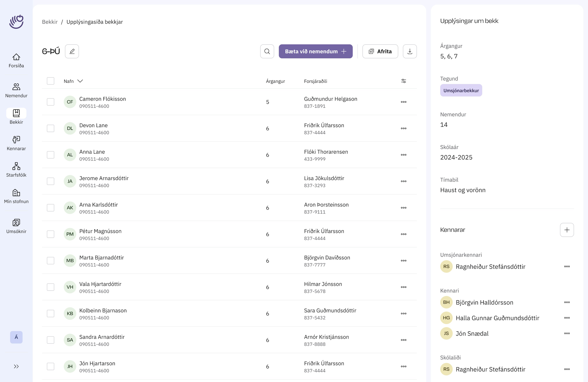Select the checkbox next to Marta Bjarnadóttir

51,260
